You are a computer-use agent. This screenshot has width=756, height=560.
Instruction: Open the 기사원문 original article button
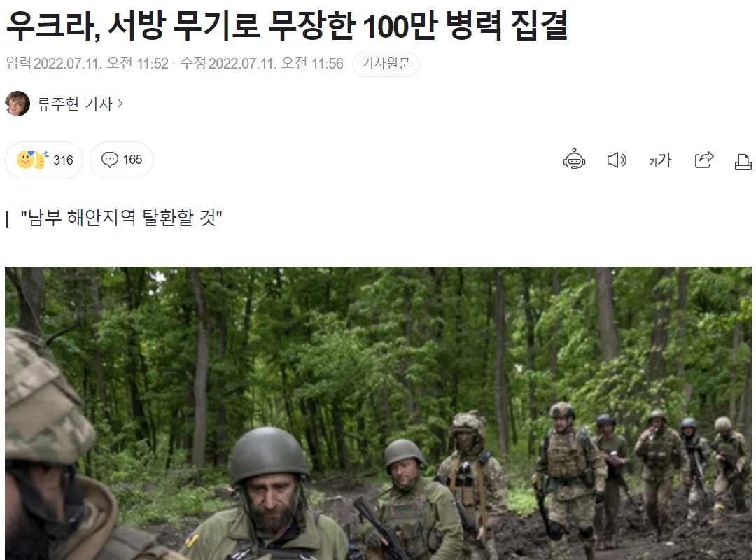(x=386, y=64)
